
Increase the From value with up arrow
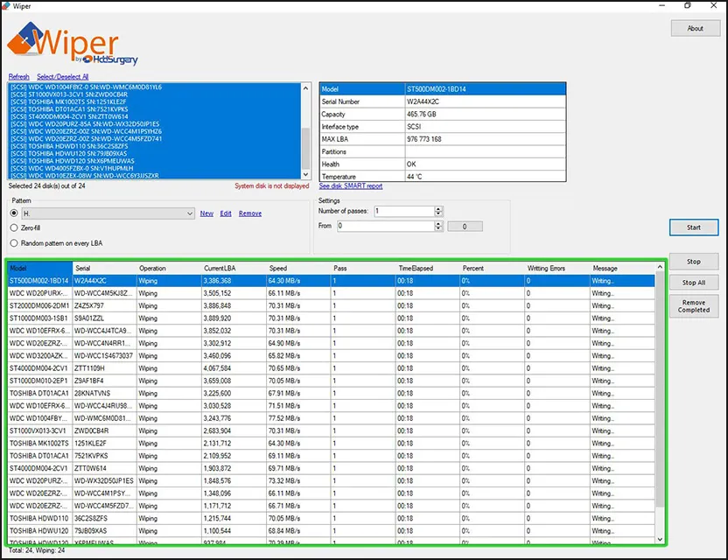[438, 224]
